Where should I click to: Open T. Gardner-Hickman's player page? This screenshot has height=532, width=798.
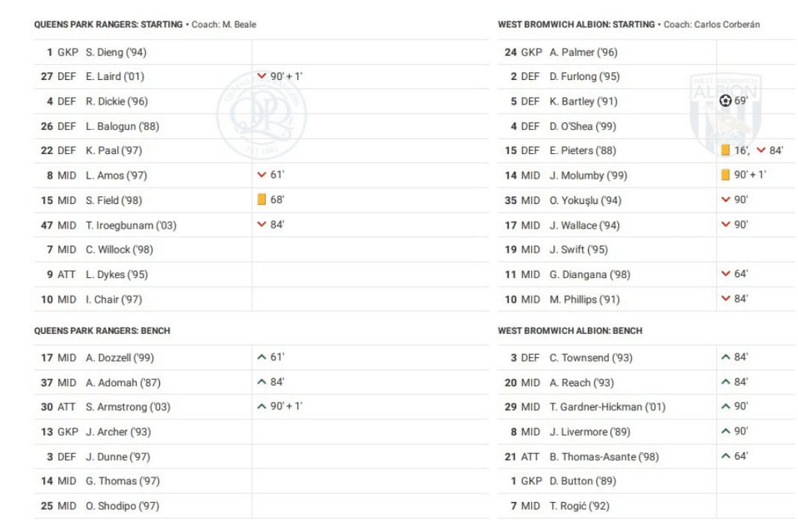[x=607, y=406]
